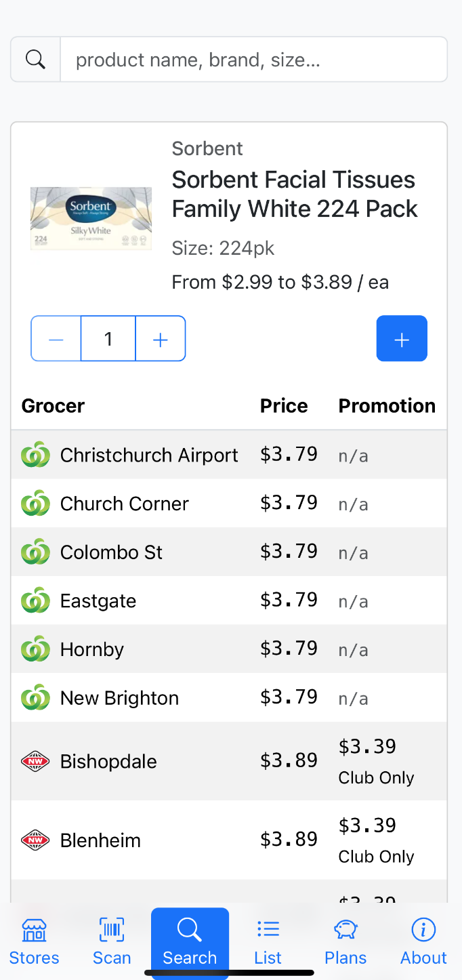Tap the Sorbent tissues product image
Image resolution: width=462 pixels, height=980 pixels.
click(91, 219)
